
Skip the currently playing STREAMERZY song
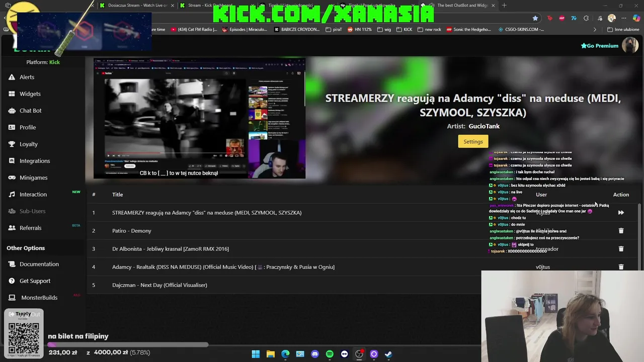tap(621, 213)
